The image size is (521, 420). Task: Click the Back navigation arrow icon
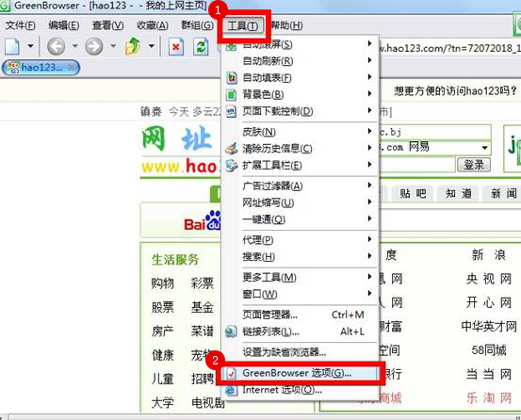56,46
